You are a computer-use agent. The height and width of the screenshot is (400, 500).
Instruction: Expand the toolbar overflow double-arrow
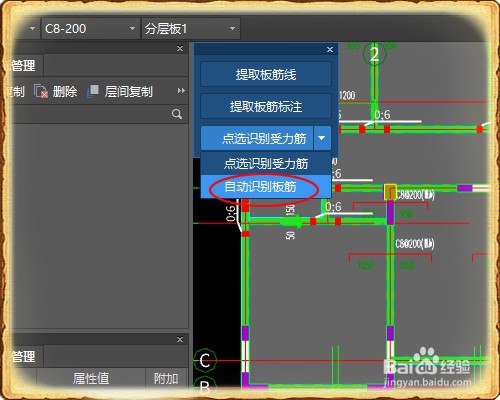click(x=181, y=91)
